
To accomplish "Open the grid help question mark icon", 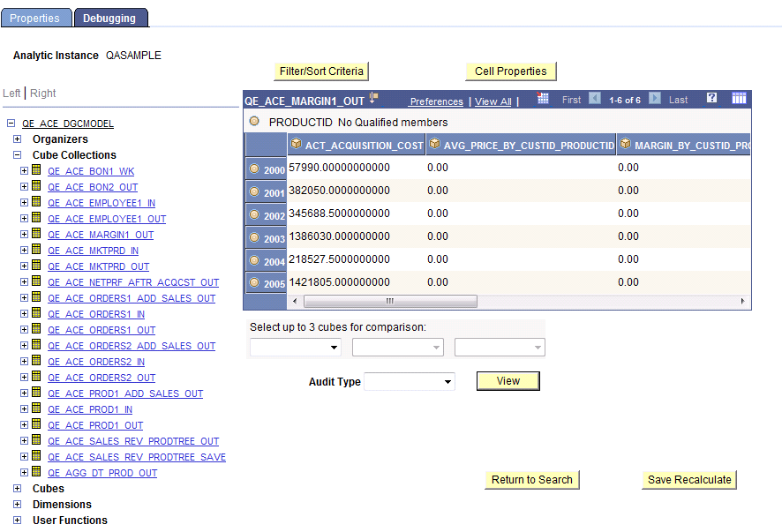I will point(711,98).
